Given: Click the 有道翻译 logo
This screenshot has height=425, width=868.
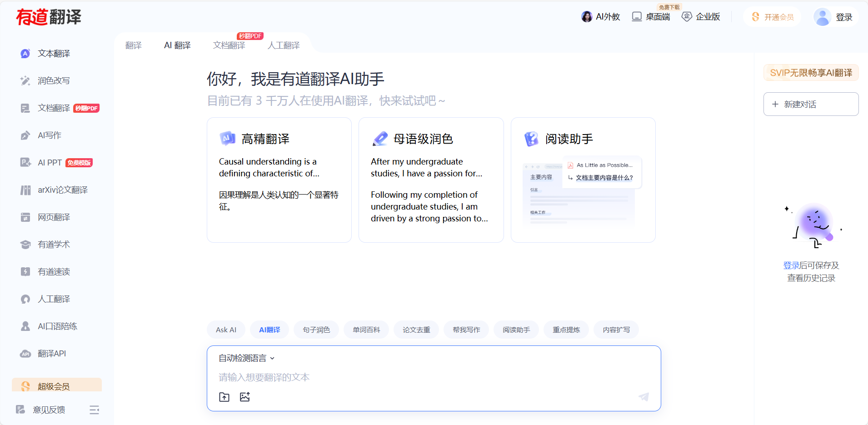Looking at the screenshot, I should pyautogui.click(x=49, y=17).
